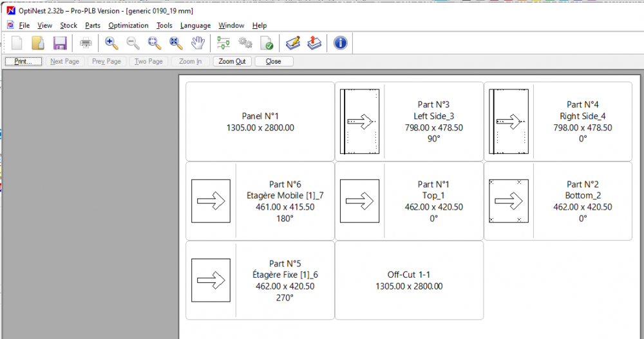
Task: Click the 'Part N°4' label text
Action: click(583, 105)
